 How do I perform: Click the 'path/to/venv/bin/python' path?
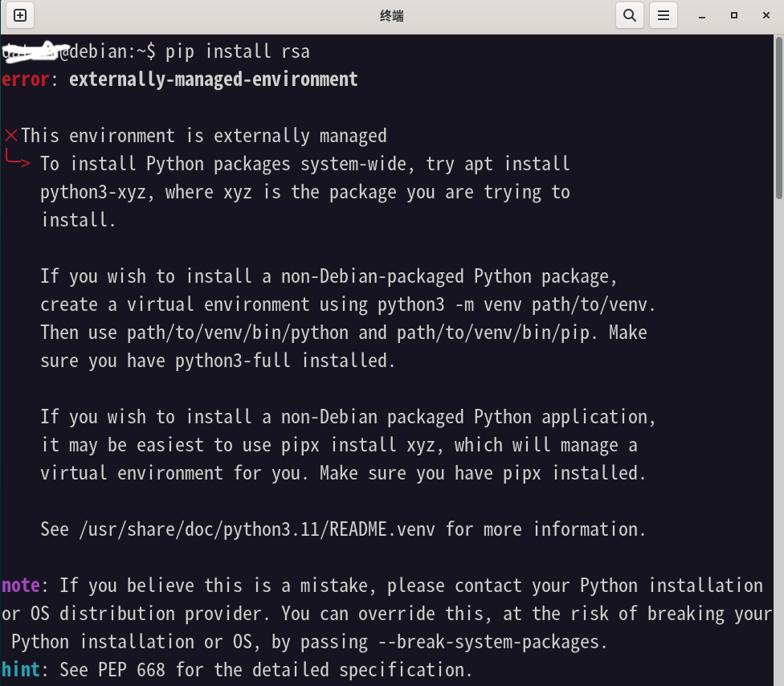pyautogui.click(x=238, y=333)
